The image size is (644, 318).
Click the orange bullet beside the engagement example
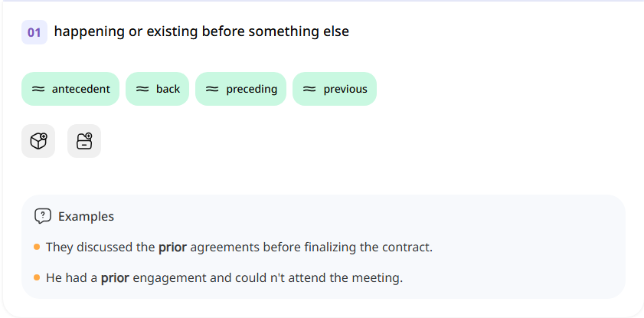click(x=37, y=277)
